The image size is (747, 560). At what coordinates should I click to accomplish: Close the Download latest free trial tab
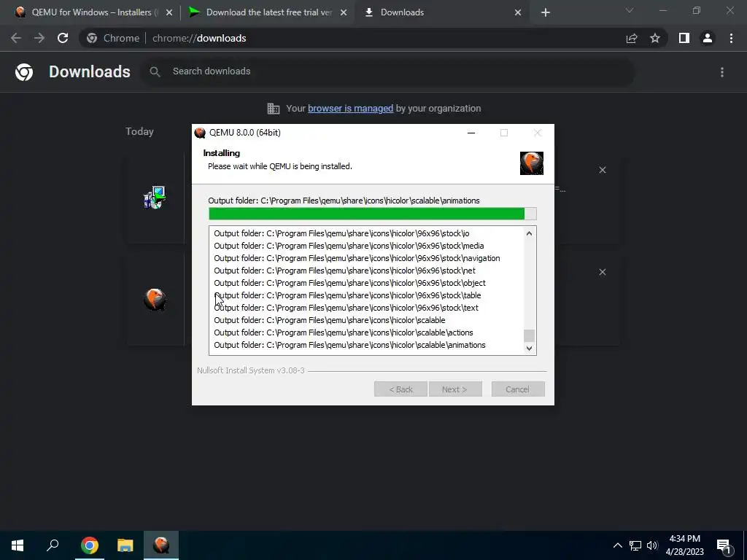(344, 13)
